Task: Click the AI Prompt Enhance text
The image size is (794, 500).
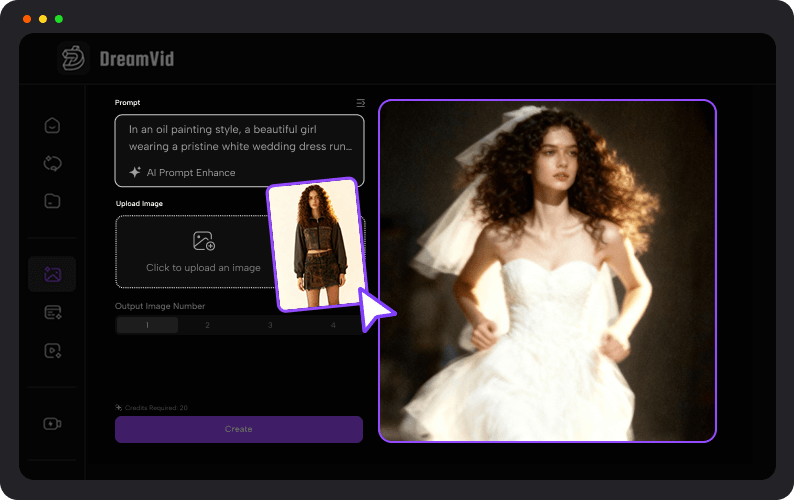Action: 191,172
